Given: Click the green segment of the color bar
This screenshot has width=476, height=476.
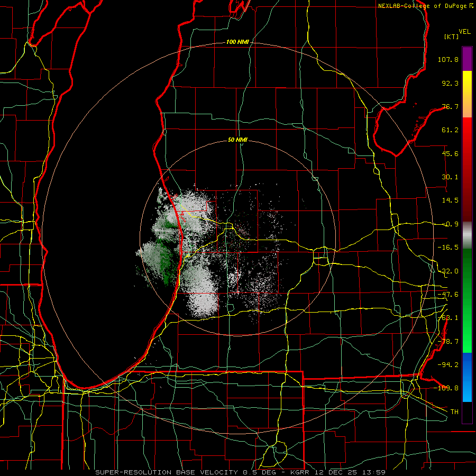Looking at the screenshot, I should [467, 300].
